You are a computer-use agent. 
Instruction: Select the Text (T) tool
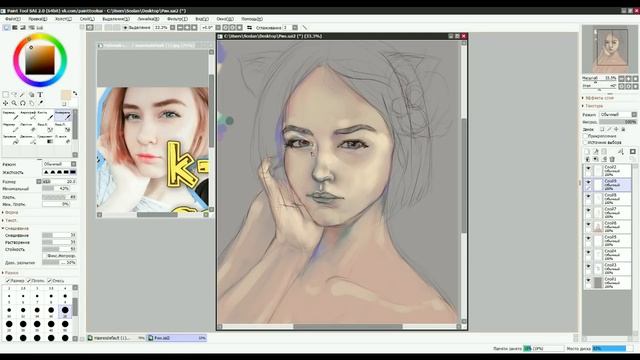coord(40,95)
